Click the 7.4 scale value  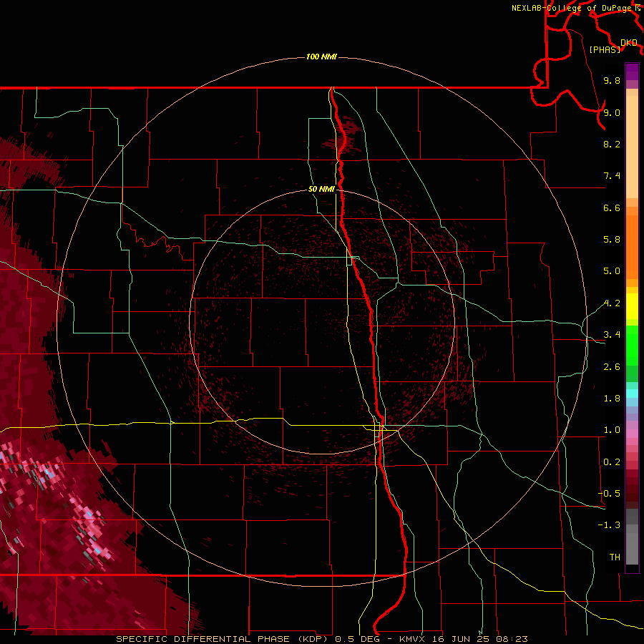click(612, 176)
